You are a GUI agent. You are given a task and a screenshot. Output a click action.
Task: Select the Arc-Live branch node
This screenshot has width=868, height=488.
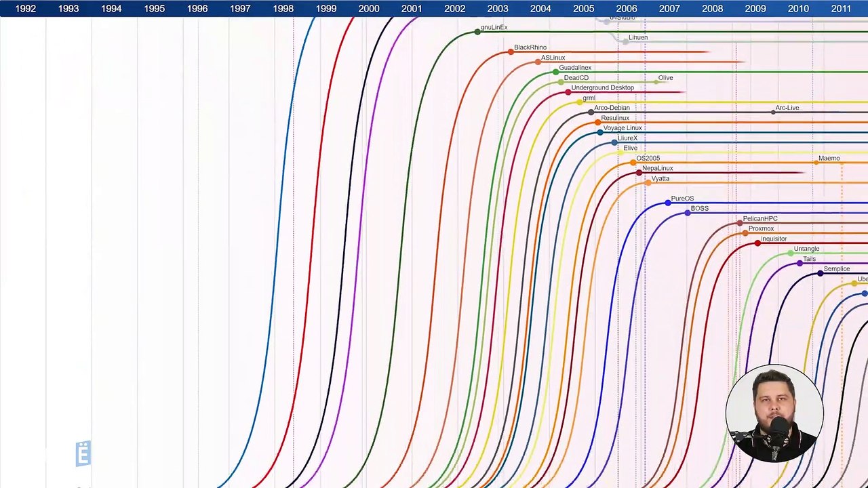point(773,112)
